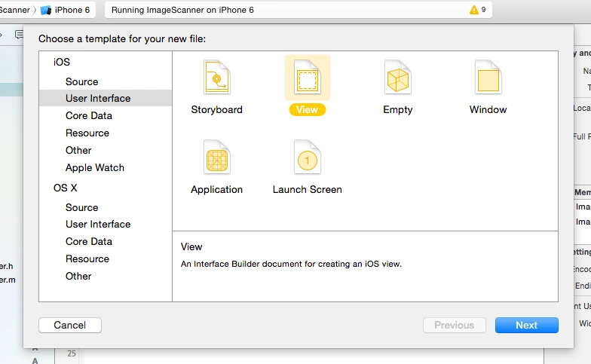591x364 pixels.
Task: Click the Empty label text
Action: (x=398, y=110)
